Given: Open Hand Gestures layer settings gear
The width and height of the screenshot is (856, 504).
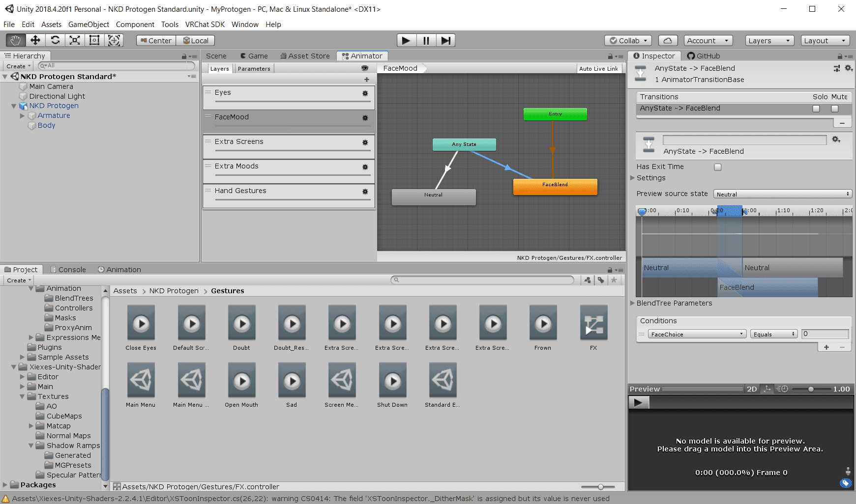Looking at the screenshot, I should [365, 192].
